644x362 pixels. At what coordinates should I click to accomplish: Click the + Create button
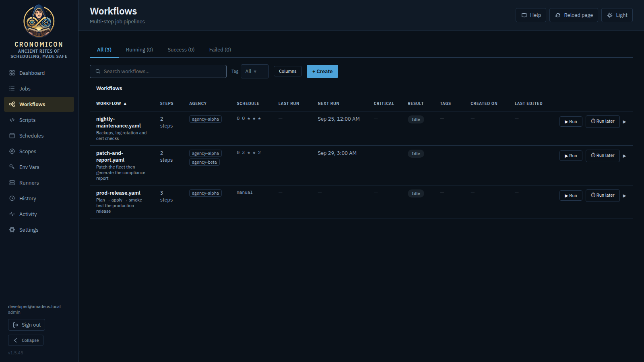[x=322, y=71]
